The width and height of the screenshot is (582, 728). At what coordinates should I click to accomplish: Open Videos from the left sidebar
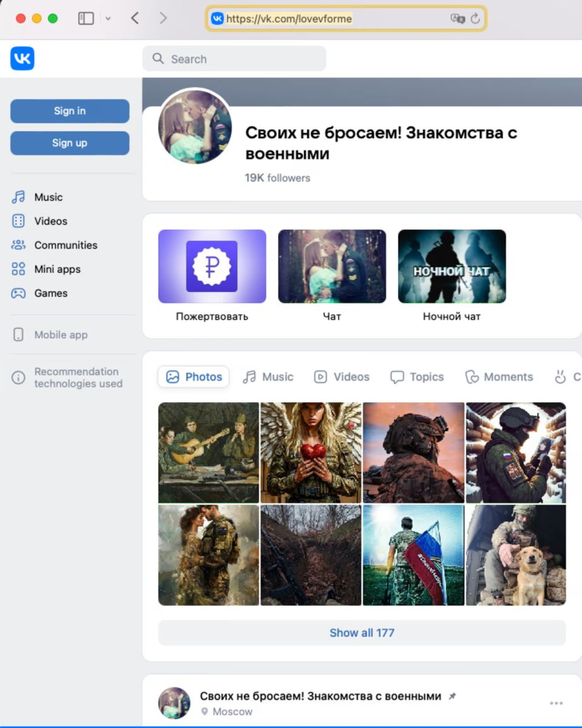[50, 221]
